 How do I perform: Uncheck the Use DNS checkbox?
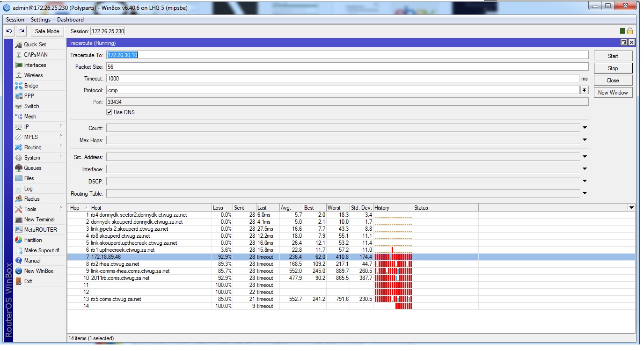tap(109, 112)
